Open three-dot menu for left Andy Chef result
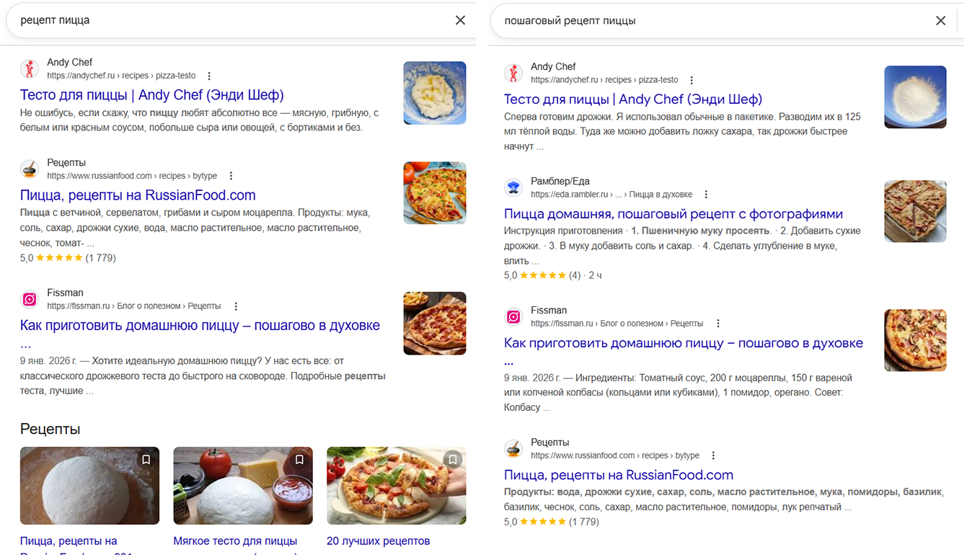This screenshot has height=555, width=980. [x=209, y=76]
